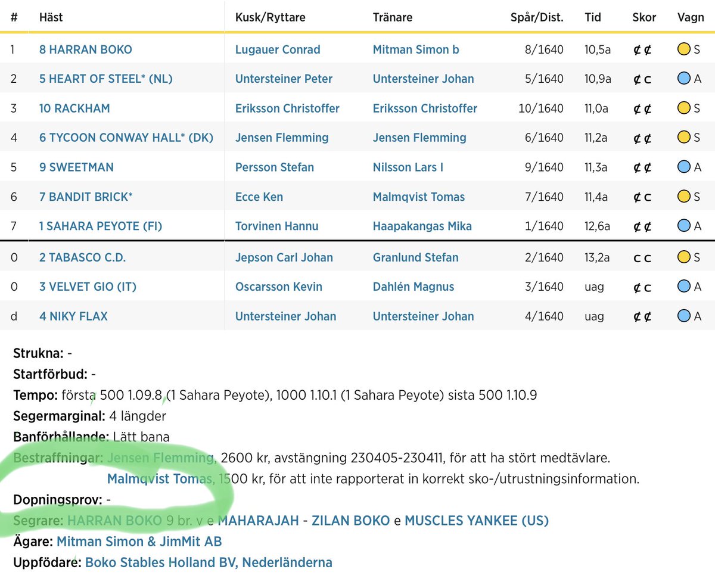The width and height of the screenshot is (715, 588).
Task: Open horse 7 BANDIT BRICK*
Action: (86, 197)
